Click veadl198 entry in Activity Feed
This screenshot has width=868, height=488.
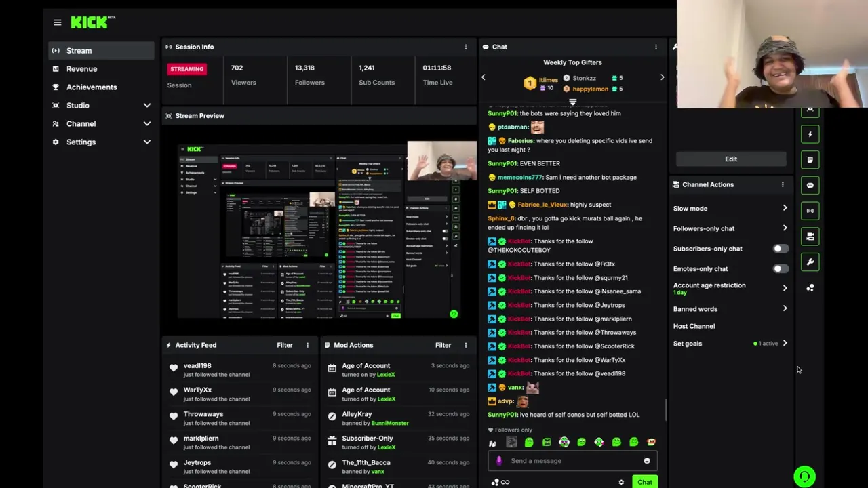[x=239, y=370]
